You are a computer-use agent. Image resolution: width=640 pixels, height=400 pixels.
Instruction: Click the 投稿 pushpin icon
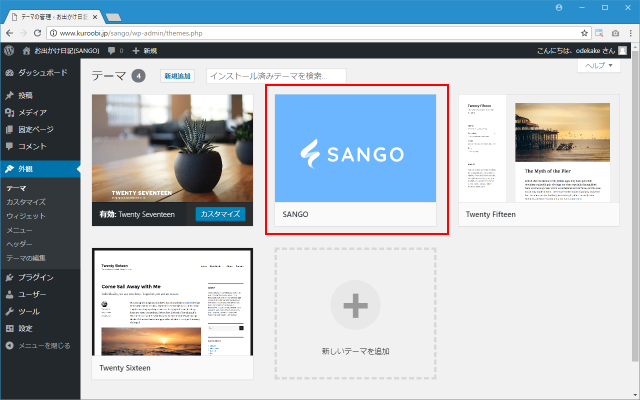click(9, 96)
